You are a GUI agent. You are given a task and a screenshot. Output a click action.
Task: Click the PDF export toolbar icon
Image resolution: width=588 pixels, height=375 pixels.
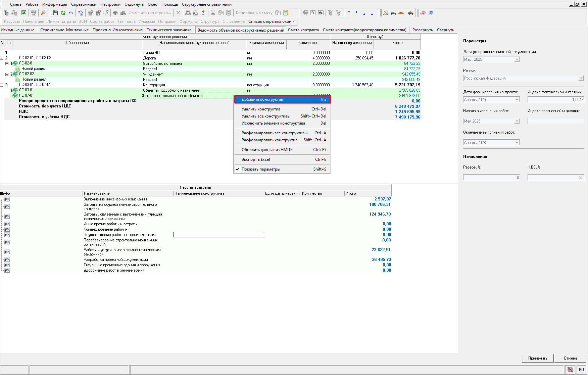point(33,13)
